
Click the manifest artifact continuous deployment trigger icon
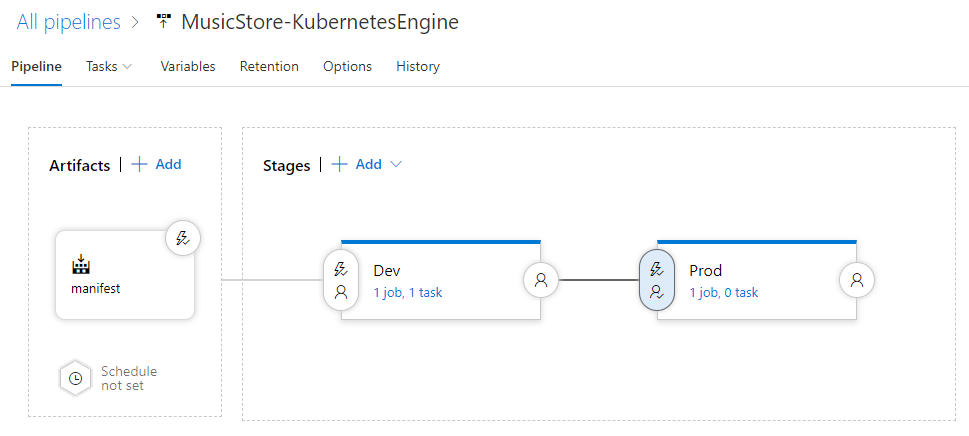182,238
